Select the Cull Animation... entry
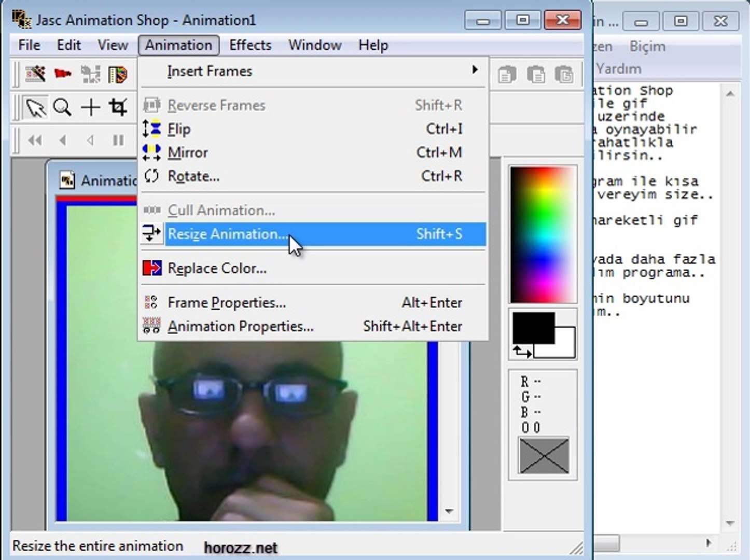Viewport: 750px width, 560px height. [313, 211]
